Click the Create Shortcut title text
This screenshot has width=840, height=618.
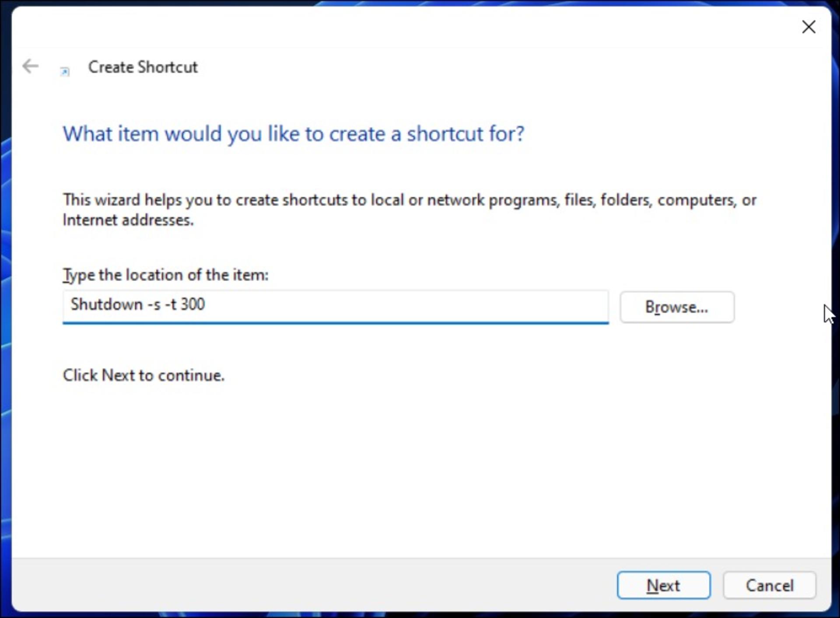pos(143,67)
